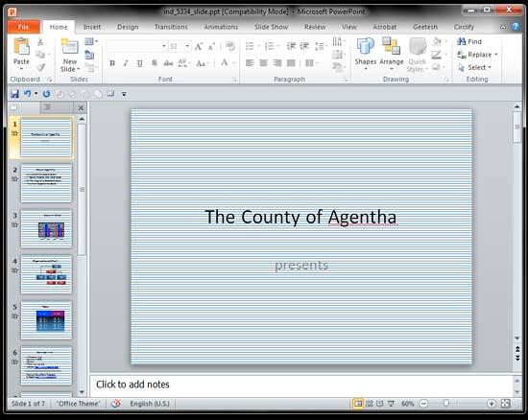Click the Decrease Indent icon
The height and width of the screenshot is (420, 528).
[291, 46]
